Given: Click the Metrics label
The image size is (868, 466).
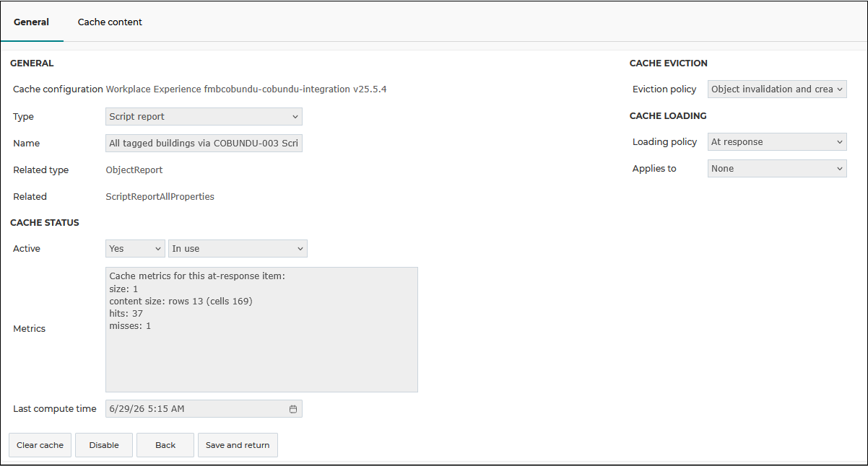Looking at the screenshot, I should (30, 329).
